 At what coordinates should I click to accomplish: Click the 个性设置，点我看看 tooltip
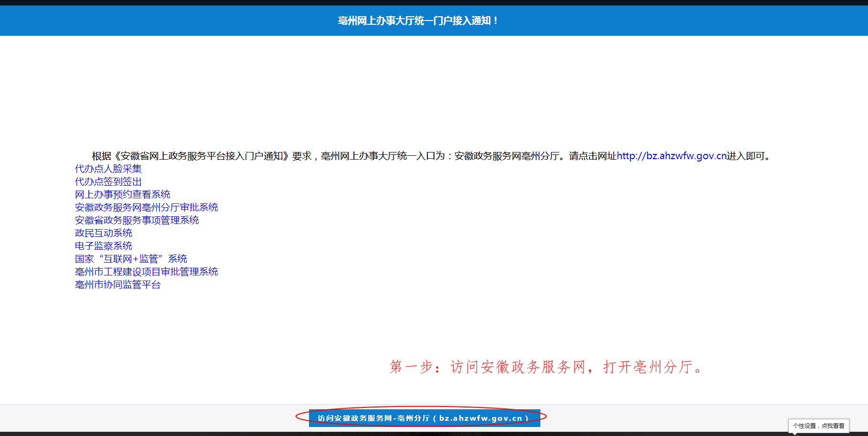click(x=818, y=426)
